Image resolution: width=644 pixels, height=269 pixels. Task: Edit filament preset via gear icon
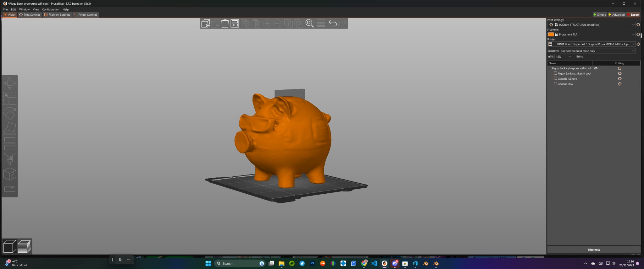coord(638,35)
